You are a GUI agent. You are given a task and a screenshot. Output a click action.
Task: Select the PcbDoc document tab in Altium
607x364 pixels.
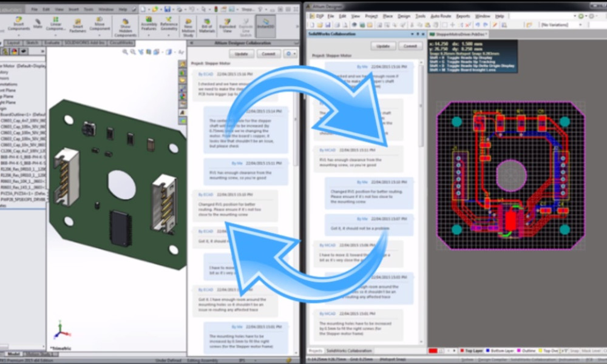coord(458,35)
